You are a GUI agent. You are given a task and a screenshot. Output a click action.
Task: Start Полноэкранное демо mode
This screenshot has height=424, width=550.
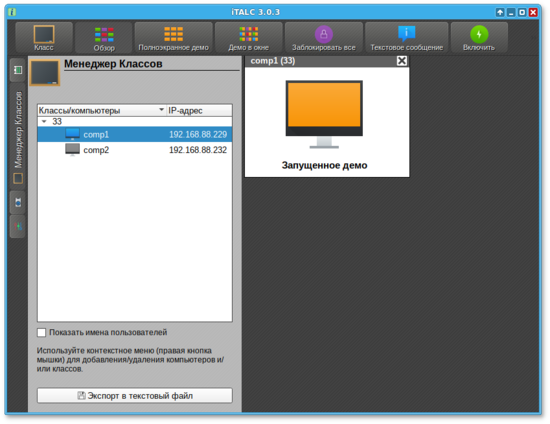tap(173, 38)
